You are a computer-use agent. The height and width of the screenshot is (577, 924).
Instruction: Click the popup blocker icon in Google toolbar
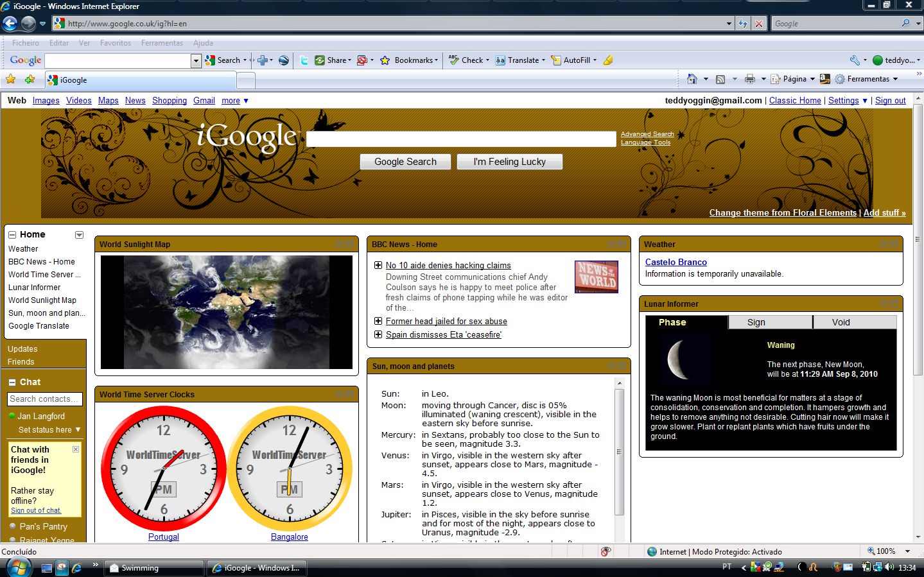click(x=362, y=60)
